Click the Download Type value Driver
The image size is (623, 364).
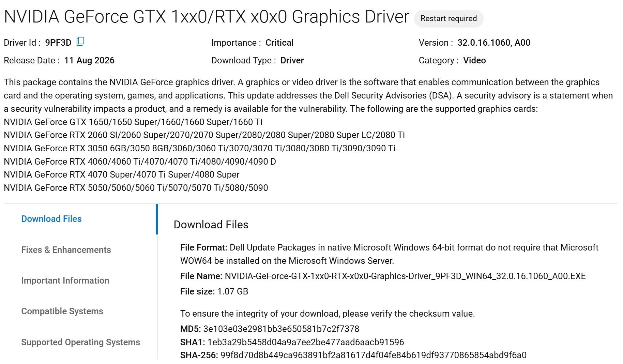tap(292, 60)
